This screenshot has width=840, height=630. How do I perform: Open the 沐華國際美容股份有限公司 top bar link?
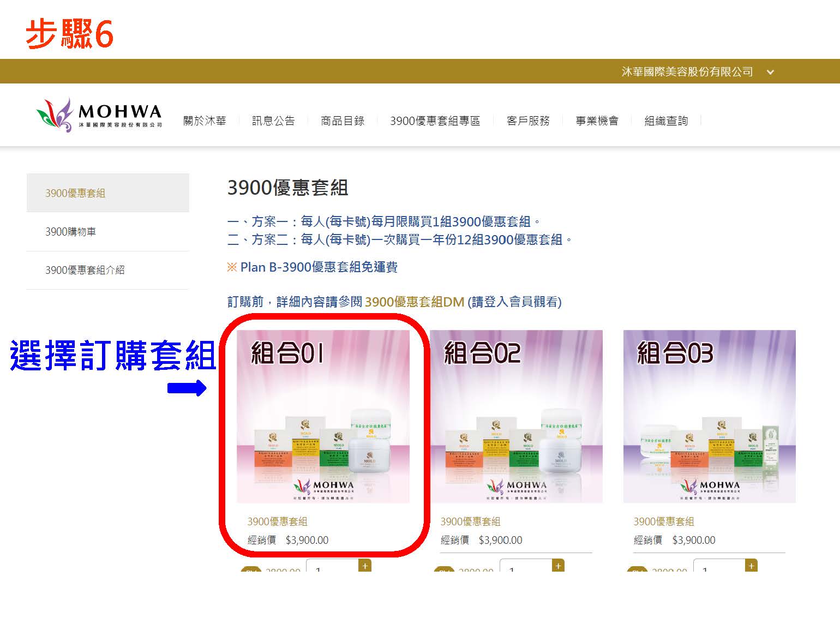point(687,71)
